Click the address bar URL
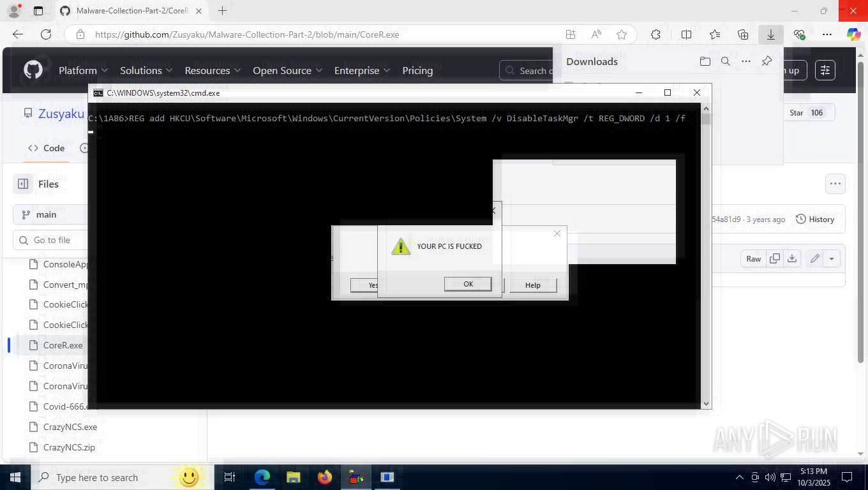 (x=247, y=34)
